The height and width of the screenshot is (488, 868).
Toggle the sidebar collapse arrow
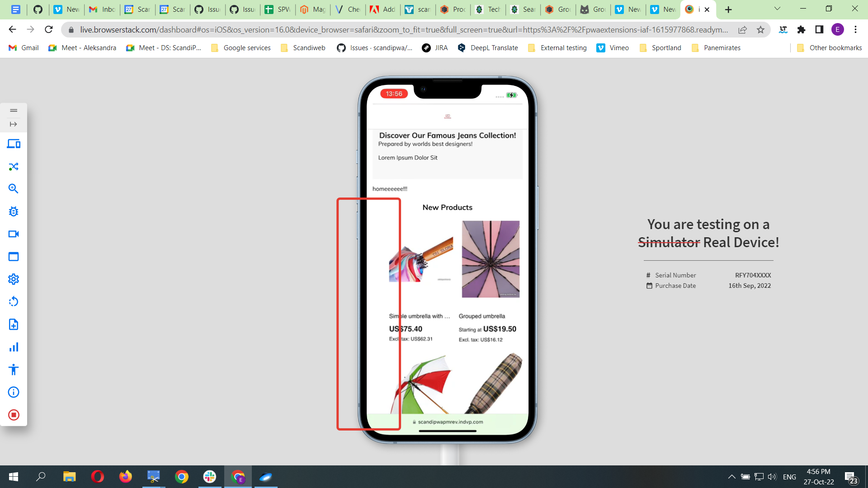click(x=14, y=124)
